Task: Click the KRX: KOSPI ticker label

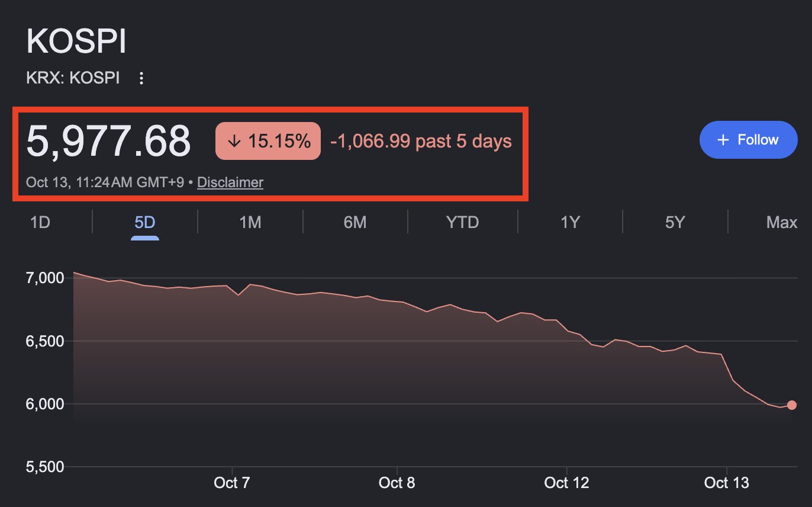Action: 73,78
